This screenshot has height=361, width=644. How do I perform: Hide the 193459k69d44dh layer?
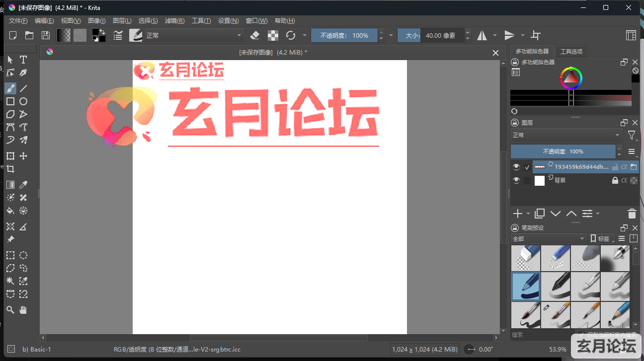click(x=516, y=167)
